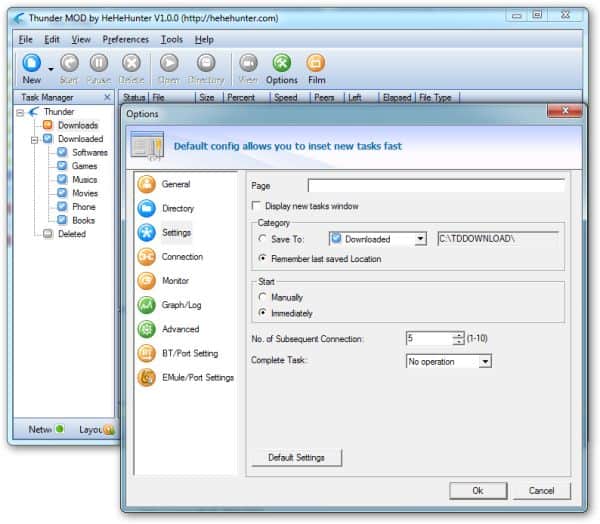The height and width of the screenshot is (524, 600).
Task: Toggle Display new tasks window checkbox
Action: pos(256,206)
